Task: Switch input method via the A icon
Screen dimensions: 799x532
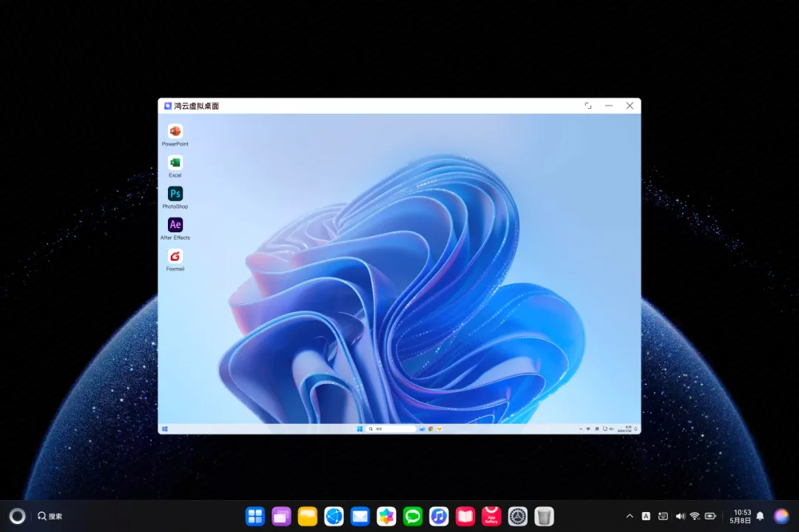Action: 646,516
